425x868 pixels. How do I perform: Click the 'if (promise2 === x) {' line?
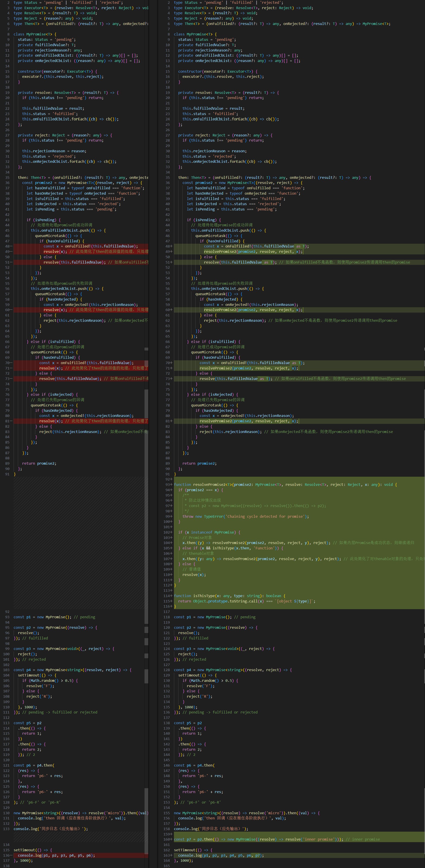tap(200, 490)
